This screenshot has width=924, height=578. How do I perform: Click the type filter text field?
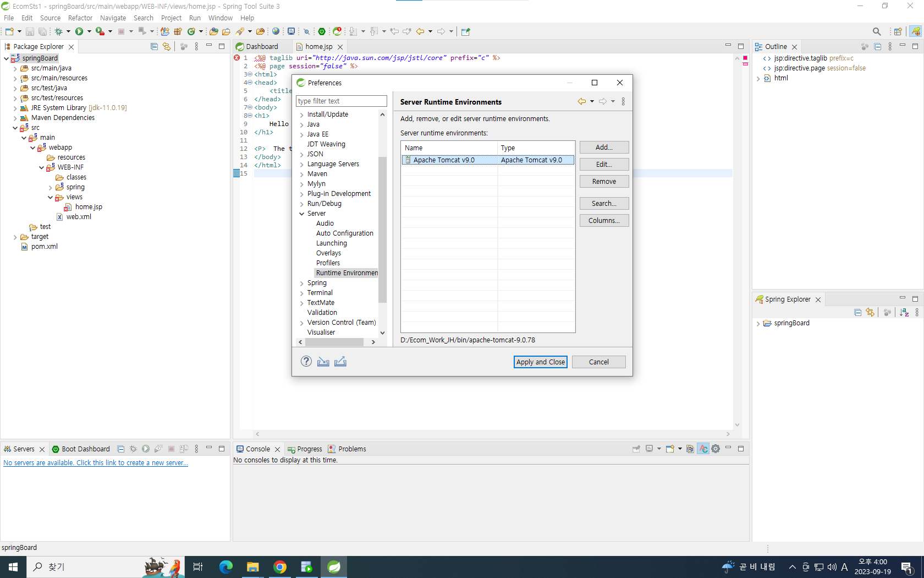pyautogui.click(x=342, y=101)
